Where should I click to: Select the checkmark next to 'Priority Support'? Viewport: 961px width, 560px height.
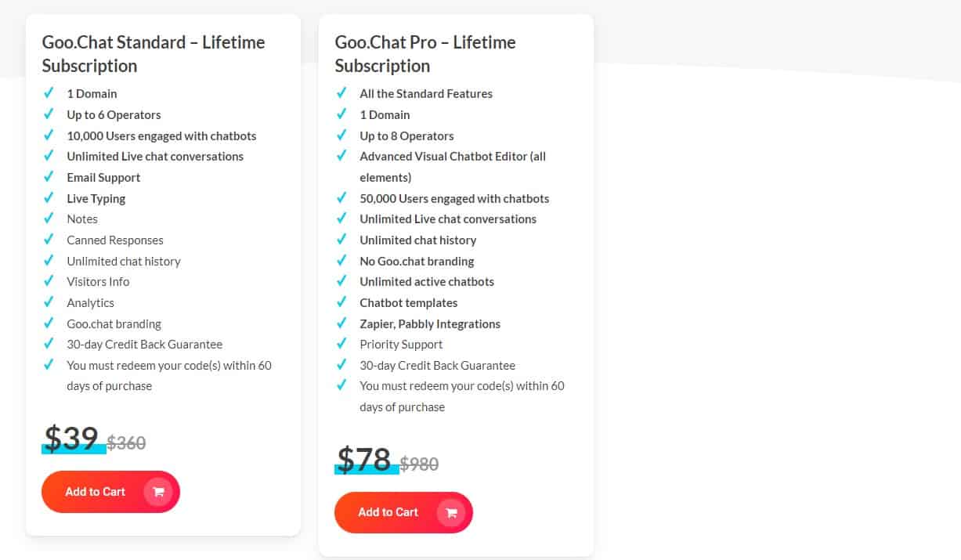[341, 344]
